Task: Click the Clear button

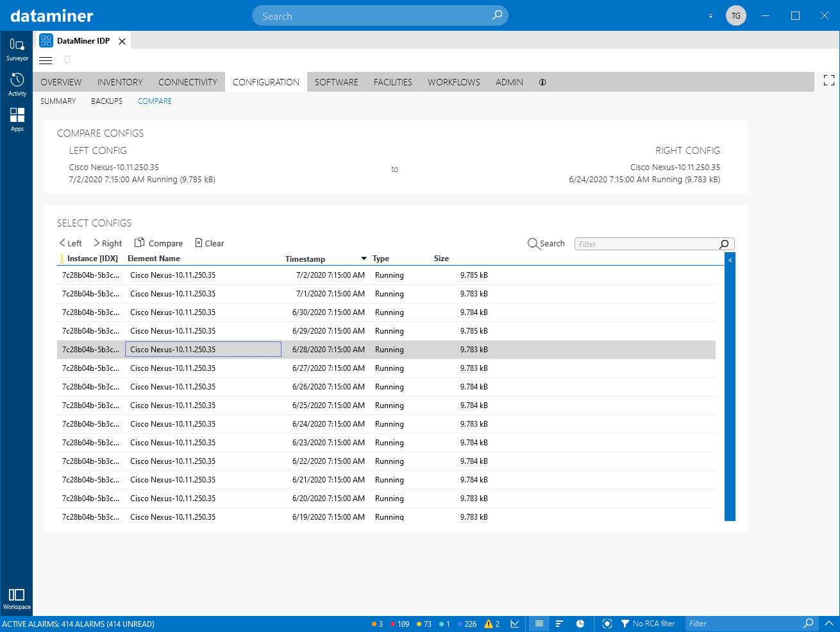Action: coord(210,243)
